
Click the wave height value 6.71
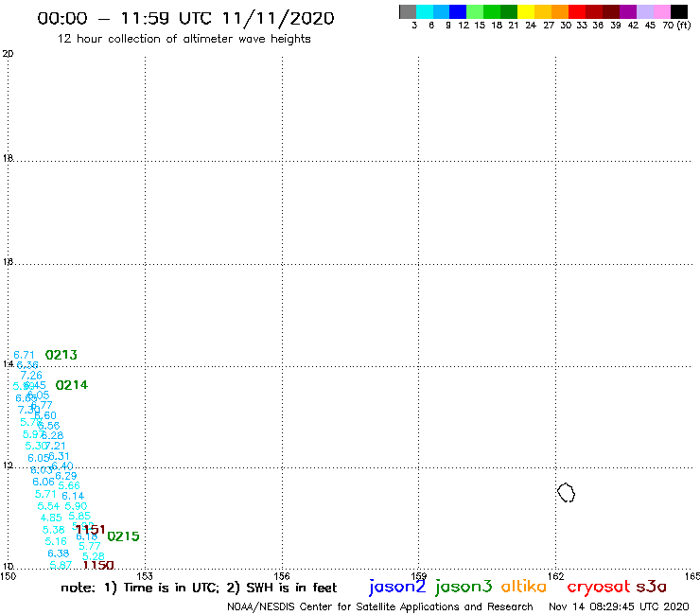(24, 355)
